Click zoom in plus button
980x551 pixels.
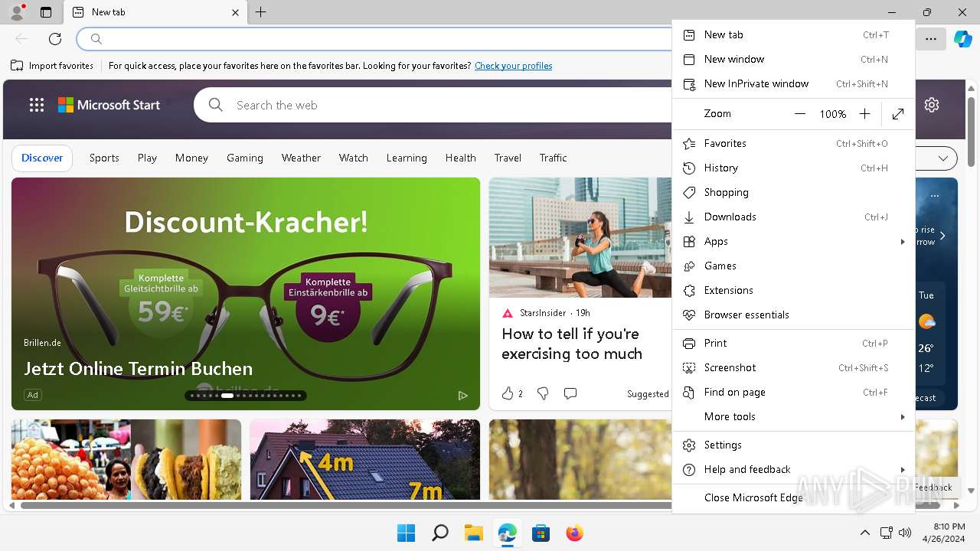point(864,114)
